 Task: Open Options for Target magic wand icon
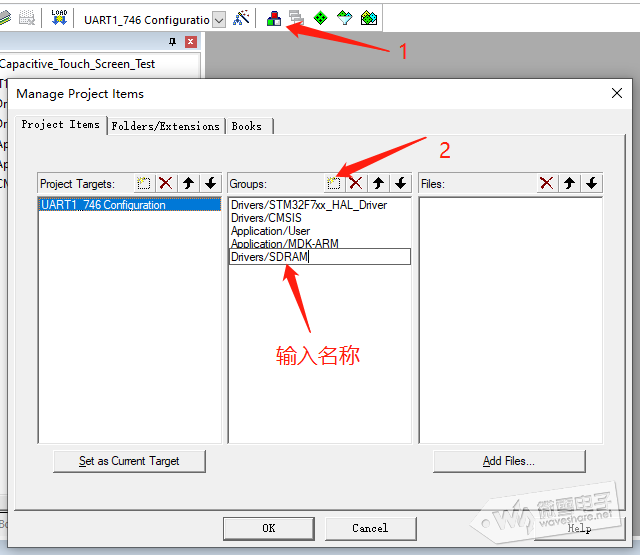241,18
